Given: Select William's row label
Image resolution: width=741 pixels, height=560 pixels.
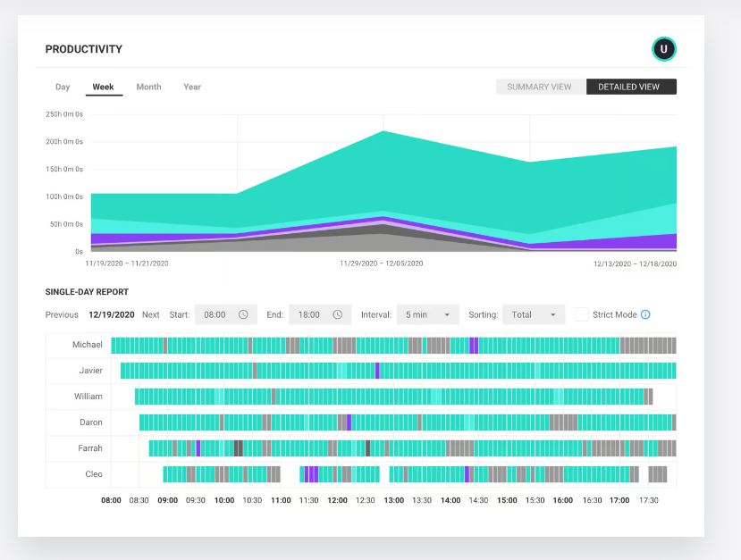Looking at the screenshot, I should pos(88,397).
